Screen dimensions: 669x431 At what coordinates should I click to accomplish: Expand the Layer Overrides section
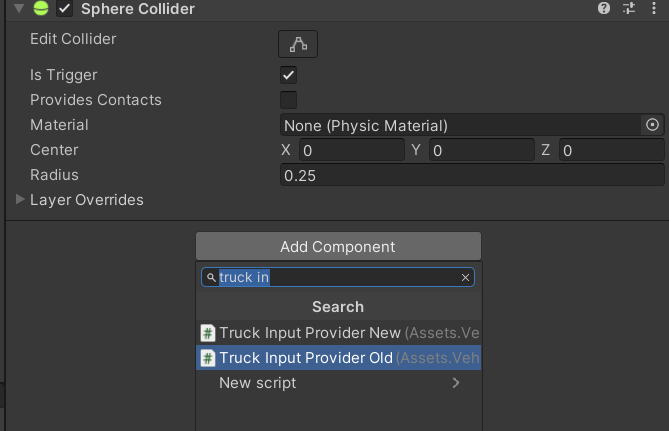point(21,200)
